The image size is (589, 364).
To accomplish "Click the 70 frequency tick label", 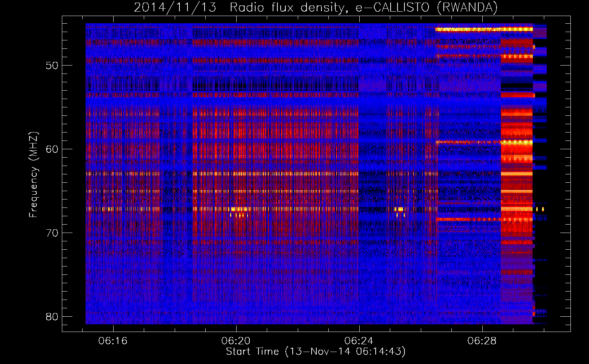I will (52, 233).
